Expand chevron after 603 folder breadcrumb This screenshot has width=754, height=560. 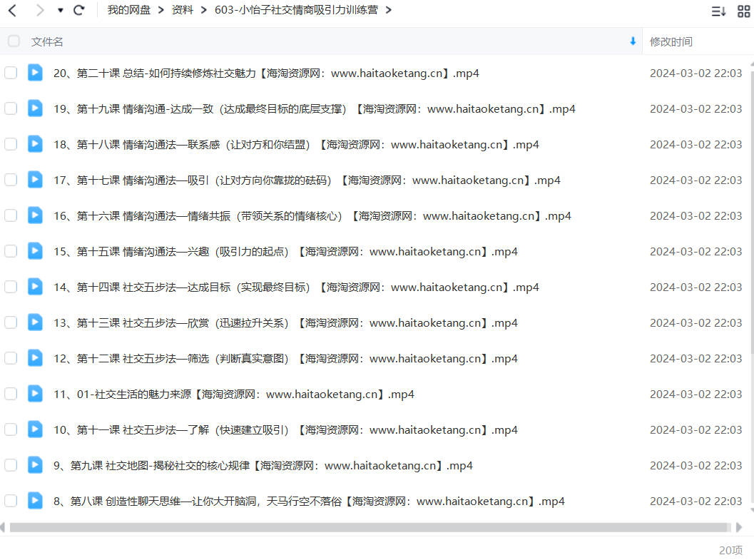389,10
